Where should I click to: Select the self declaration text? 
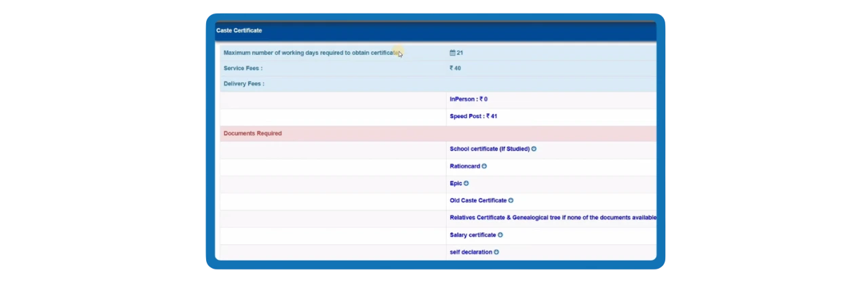tap(471, 252)
